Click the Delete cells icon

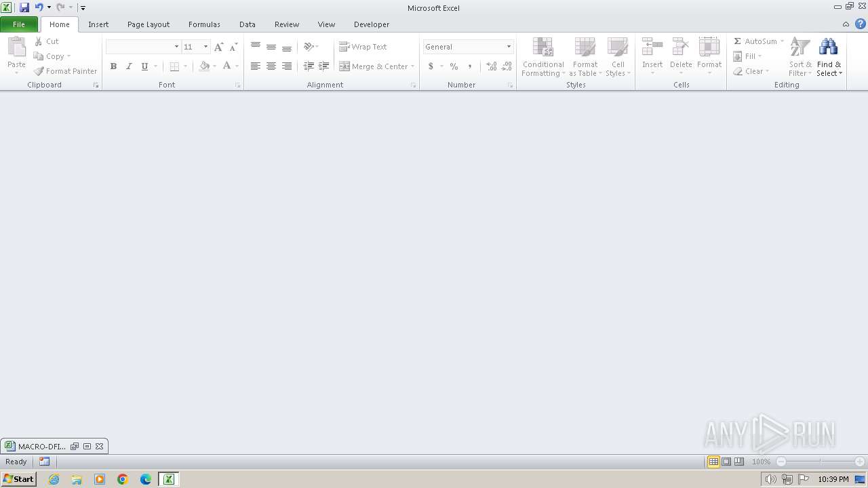point(681,47)
